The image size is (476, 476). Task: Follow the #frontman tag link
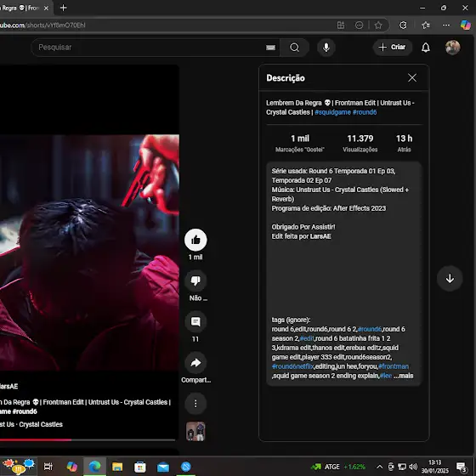tap(394, 366)
